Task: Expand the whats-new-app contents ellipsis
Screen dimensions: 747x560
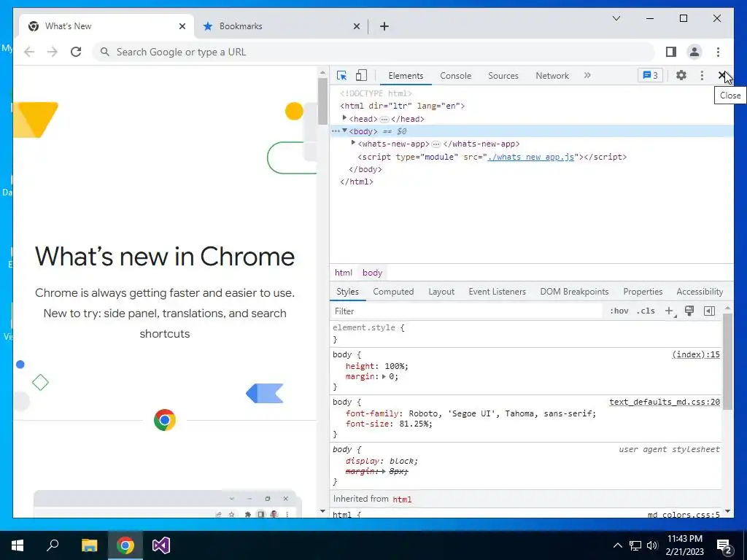Action: (436, 144)
